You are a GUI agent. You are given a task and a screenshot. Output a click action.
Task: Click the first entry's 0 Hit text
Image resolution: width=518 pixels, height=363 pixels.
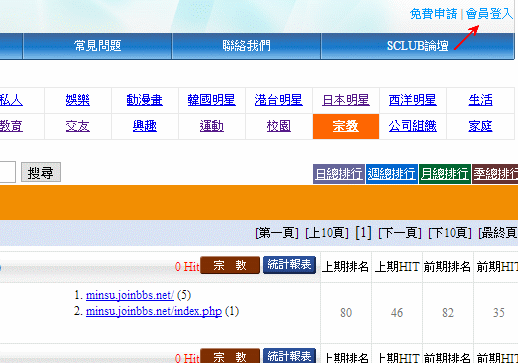click(187, 267)
